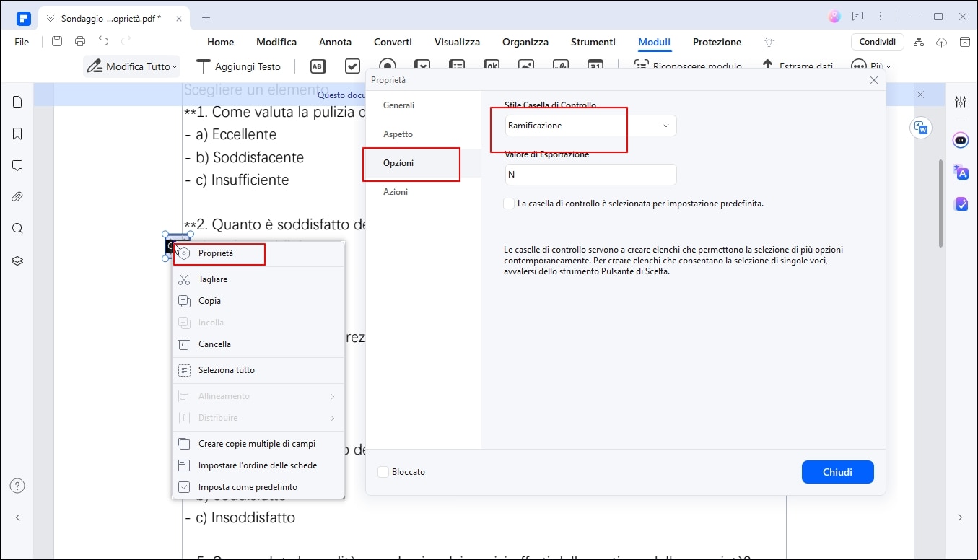The image size is (978, 560).
Task: Choose Imposta come predefinito
Action: (258, 487)
